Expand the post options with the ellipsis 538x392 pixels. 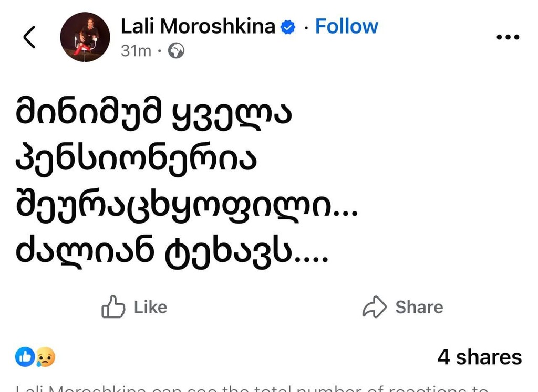coord(508,37)
